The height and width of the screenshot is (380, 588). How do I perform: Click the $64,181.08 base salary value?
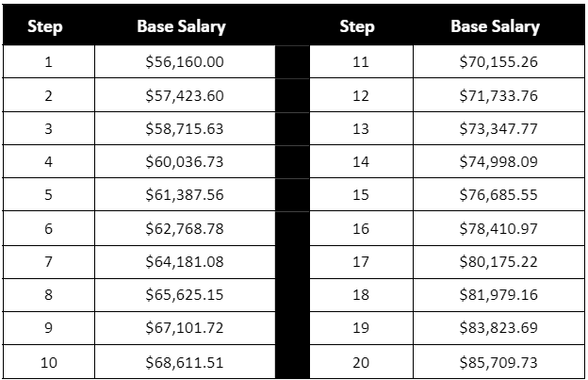pos(184,261)
